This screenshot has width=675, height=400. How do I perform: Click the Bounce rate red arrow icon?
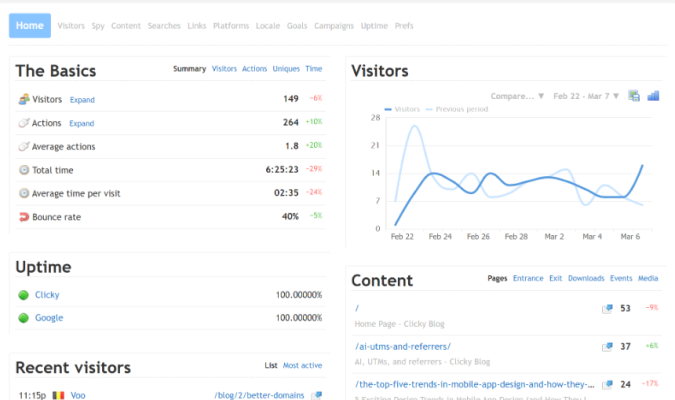coord(24,217)
